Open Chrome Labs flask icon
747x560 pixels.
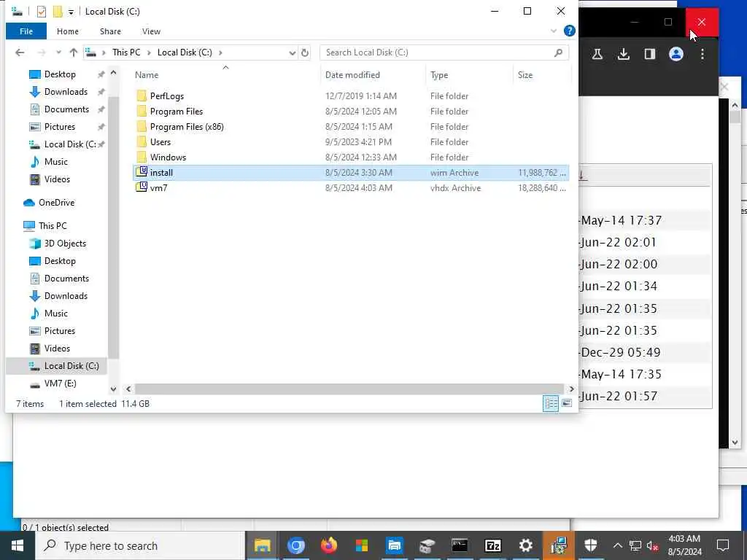[597, 54]
